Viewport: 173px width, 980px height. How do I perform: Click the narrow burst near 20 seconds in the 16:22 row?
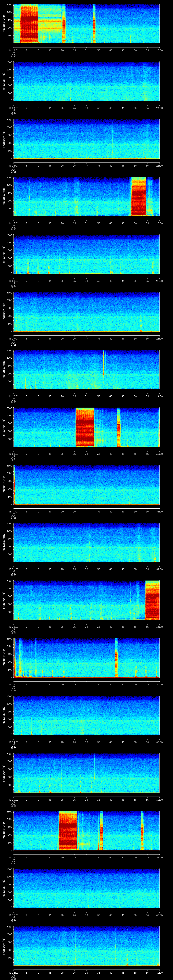pos(64,24)
